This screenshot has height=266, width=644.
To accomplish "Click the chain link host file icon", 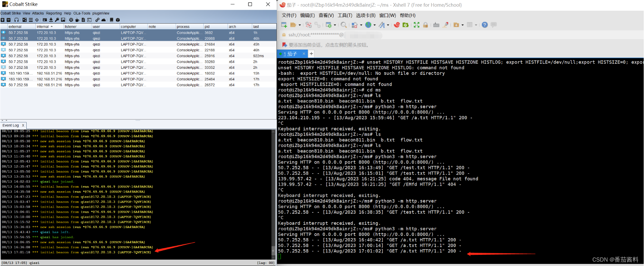I will click(97, 20).
